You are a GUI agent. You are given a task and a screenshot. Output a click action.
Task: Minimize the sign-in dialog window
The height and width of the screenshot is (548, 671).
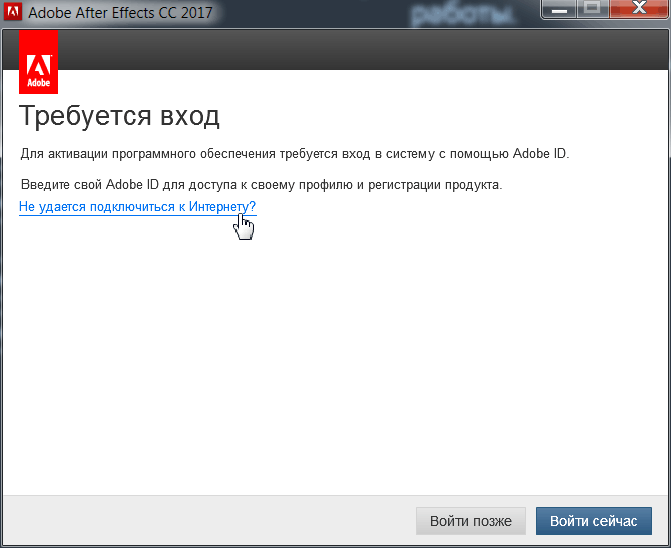point(559,9)
